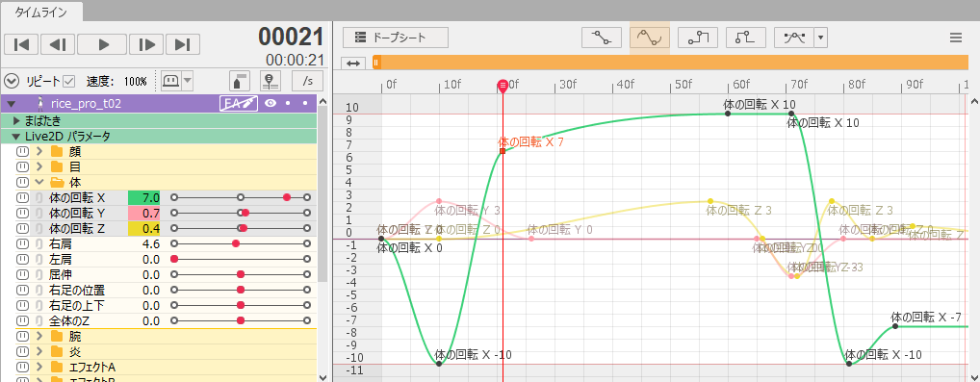This screenshot has width=980, height=382.
Task: Open the timeline hamburger menu
Action: coord(956,38)
